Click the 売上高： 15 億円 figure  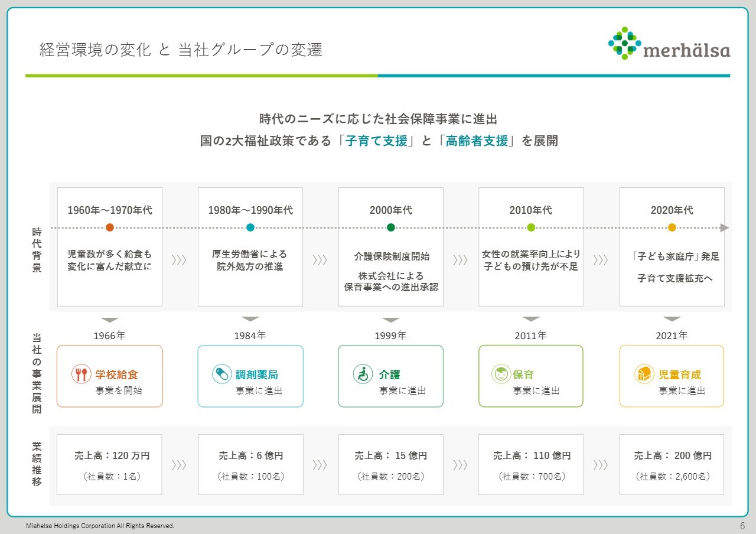tap(390, 456)
